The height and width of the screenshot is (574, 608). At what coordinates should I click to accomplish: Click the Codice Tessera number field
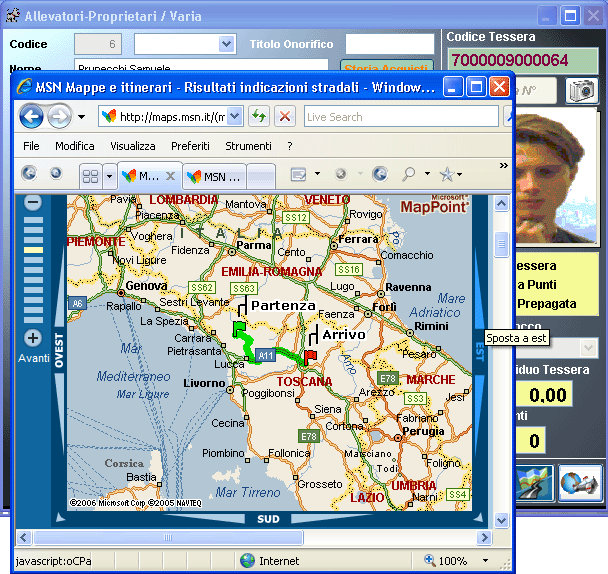(x=523, y=60)
